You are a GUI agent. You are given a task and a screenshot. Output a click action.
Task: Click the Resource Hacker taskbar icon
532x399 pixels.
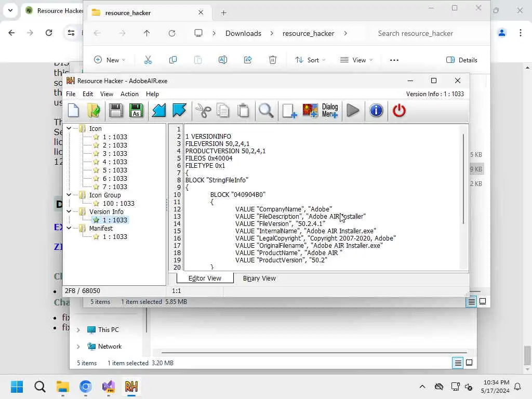tap(131, 387)
